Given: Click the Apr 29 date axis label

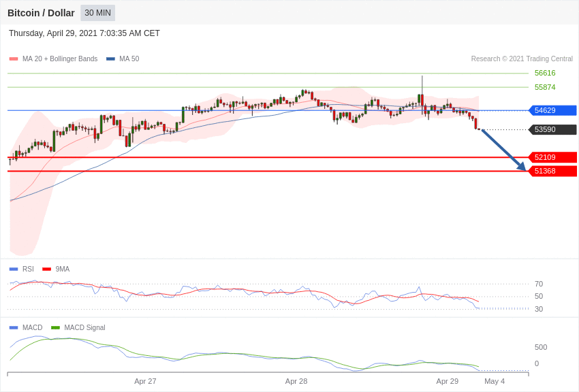Looking at the screenshot, I should (x=447, y=381).
